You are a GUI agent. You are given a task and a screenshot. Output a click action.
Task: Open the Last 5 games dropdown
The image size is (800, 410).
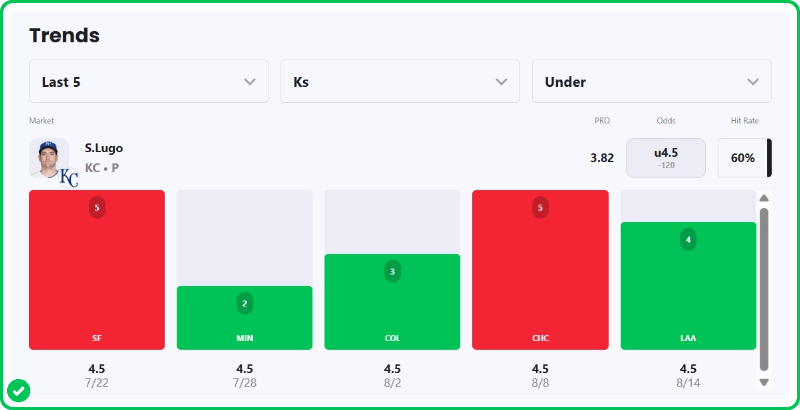(x=148, y=82)
